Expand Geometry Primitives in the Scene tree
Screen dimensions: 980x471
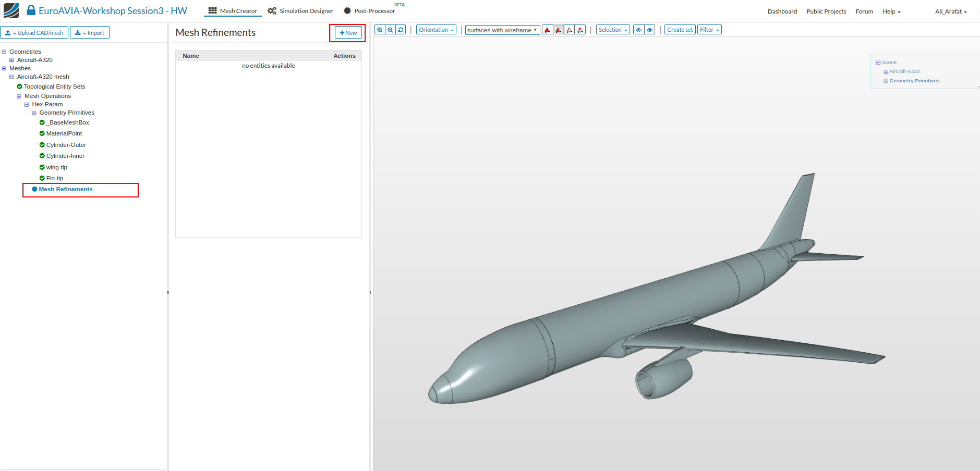pos(886,81)
